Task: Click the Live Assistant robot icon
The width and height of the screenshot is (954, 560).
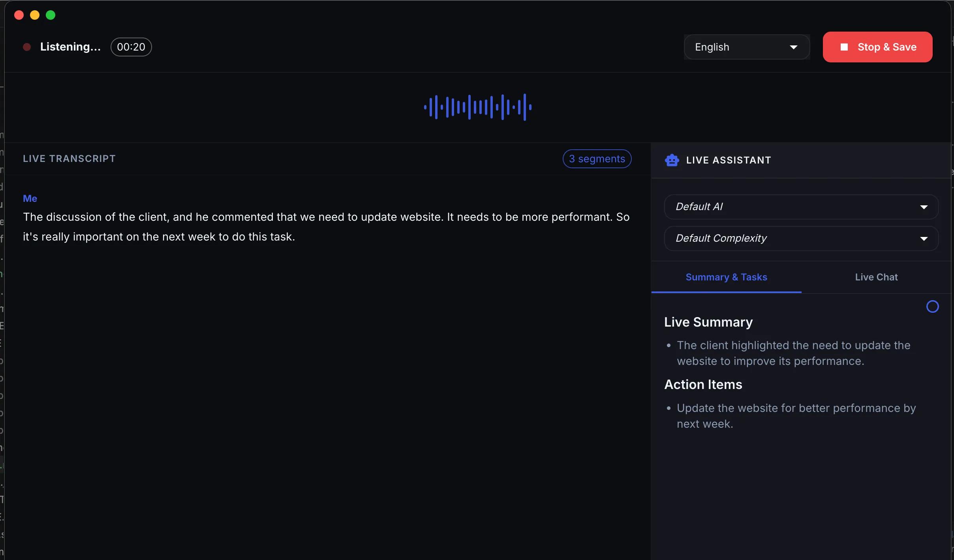Action: tap(672, 160)
